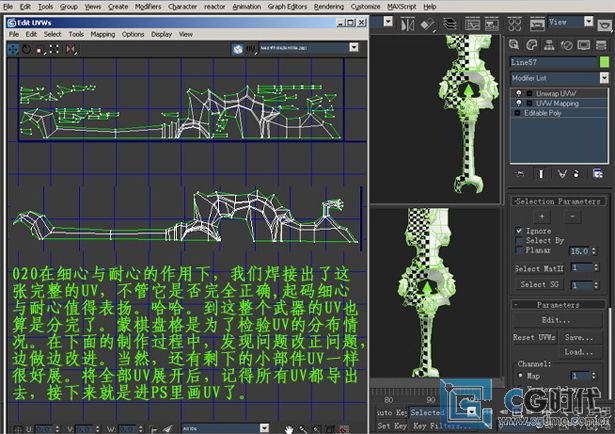Screen dimensions: 615x434
Task: Open the Display menu in Edit UVWs
Action: 162,35
